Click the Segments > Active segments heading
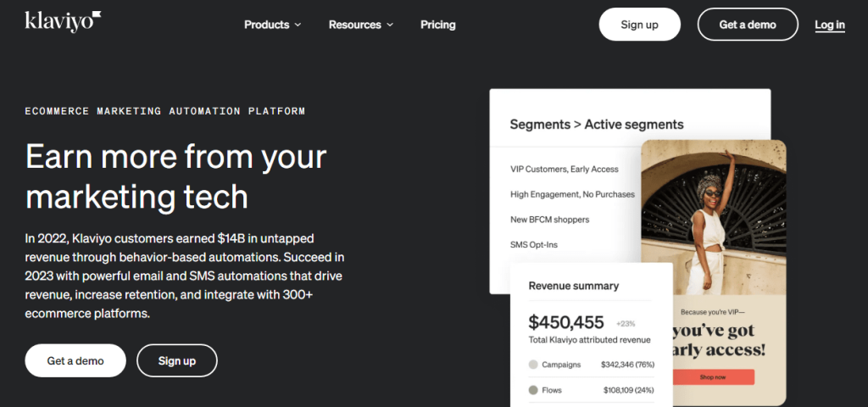The height and width of the screenshot is (407, 868). click(597, 124)
